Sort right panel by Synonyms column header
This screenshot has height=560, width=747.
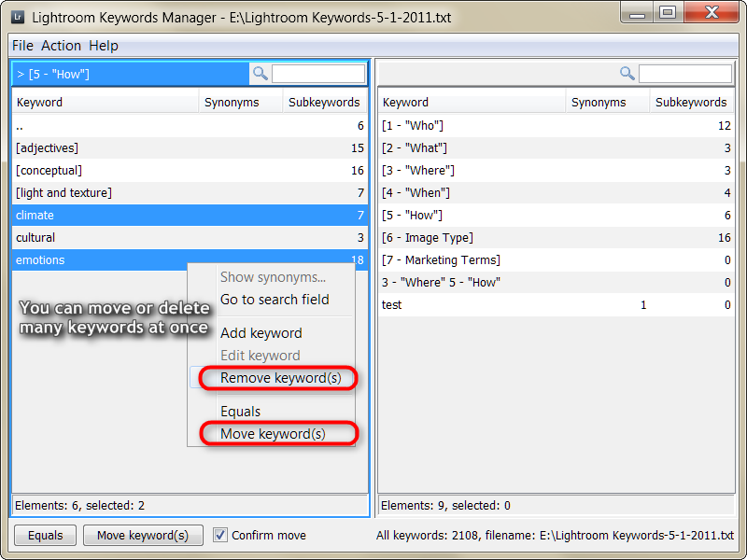coord(608,103)
